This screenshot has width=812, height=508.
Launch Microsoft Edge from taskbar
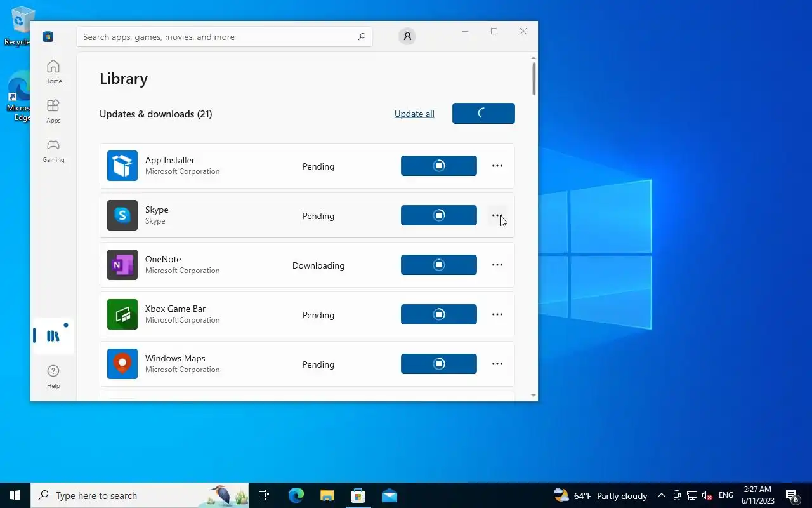pyautogui.click(x=296, y=495)
